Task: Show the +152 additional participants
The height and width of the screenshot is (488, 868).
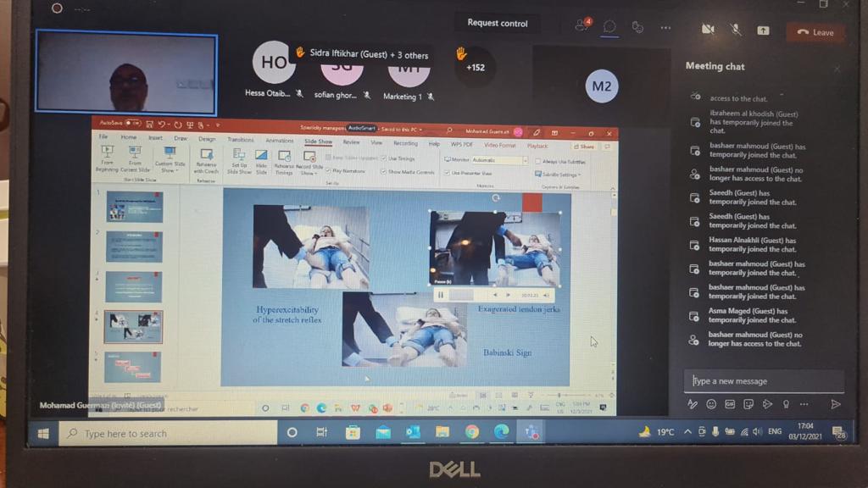Action: (475, 68)
